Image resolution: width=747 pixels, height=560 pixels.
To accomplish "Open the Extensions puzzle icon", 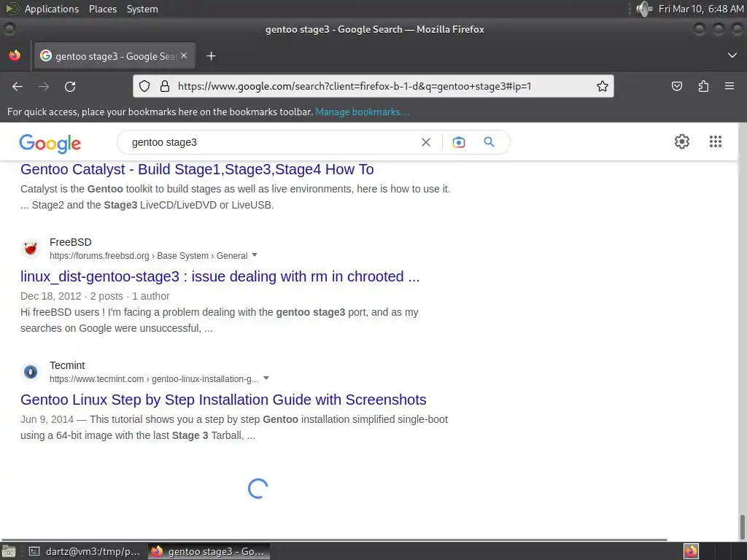I will (x=703, y=86).
